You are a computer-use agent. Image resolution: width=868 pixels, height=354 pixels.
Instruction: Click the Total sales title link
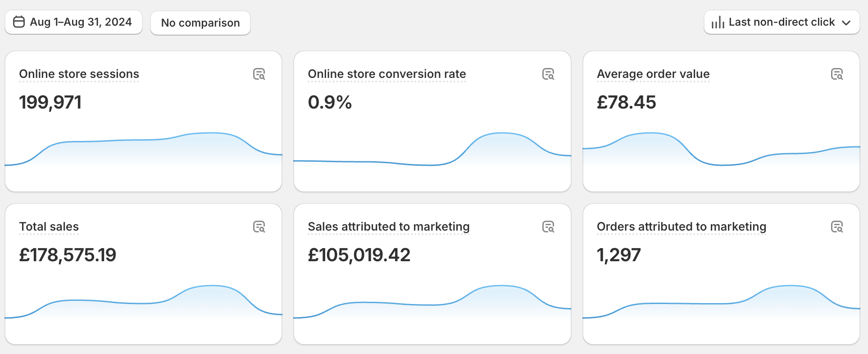pos(49,227)
